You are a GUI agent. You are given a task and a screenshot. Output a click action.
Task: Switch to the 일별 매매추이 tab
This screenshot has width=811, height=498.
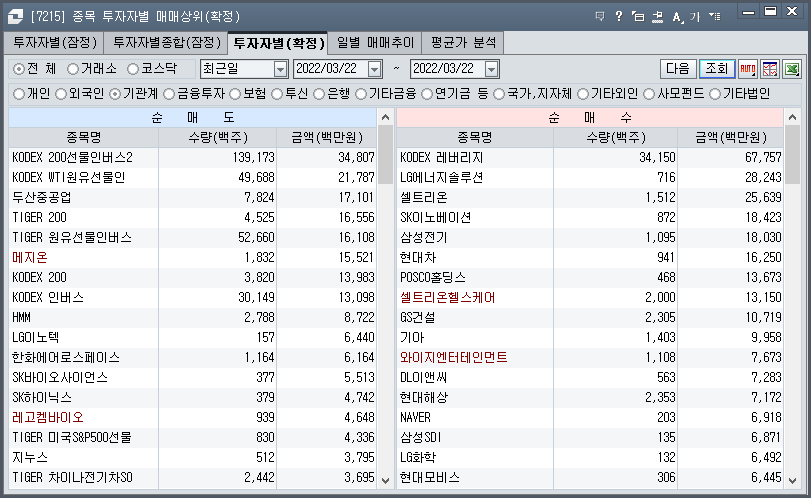(x=375, y=43)
